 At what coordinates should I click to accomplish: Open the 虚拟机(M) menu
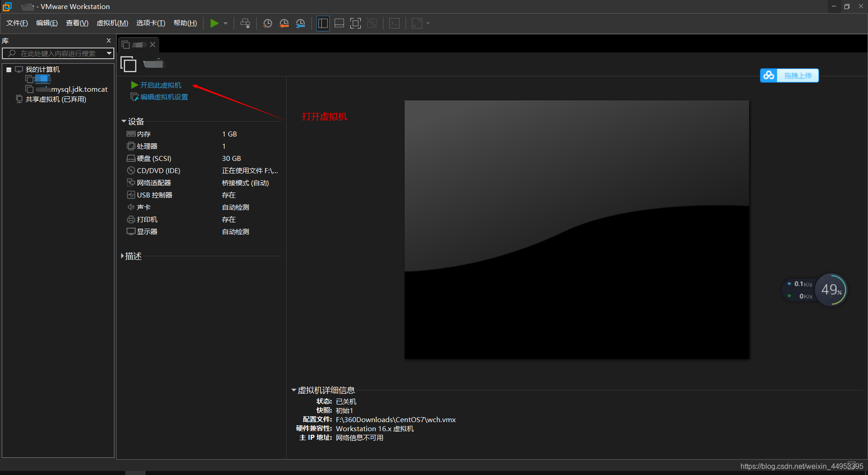(112, 23)
